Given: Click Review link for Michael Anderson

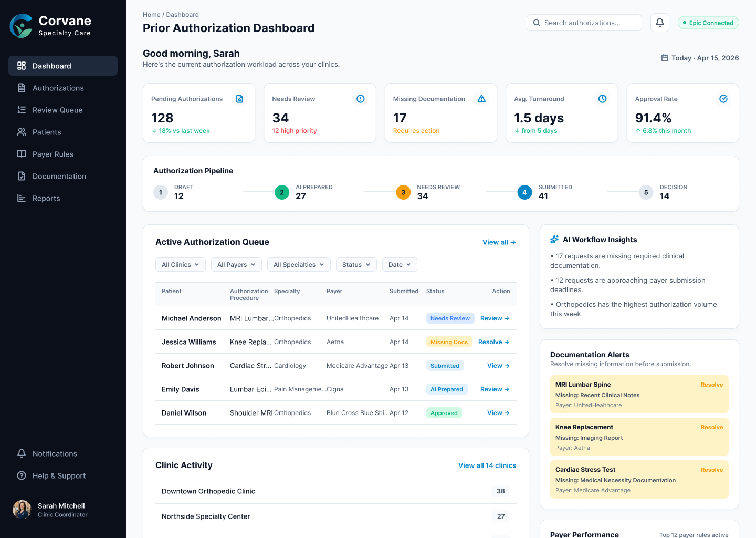Looking at the screenshot, I should click(495, 318).
